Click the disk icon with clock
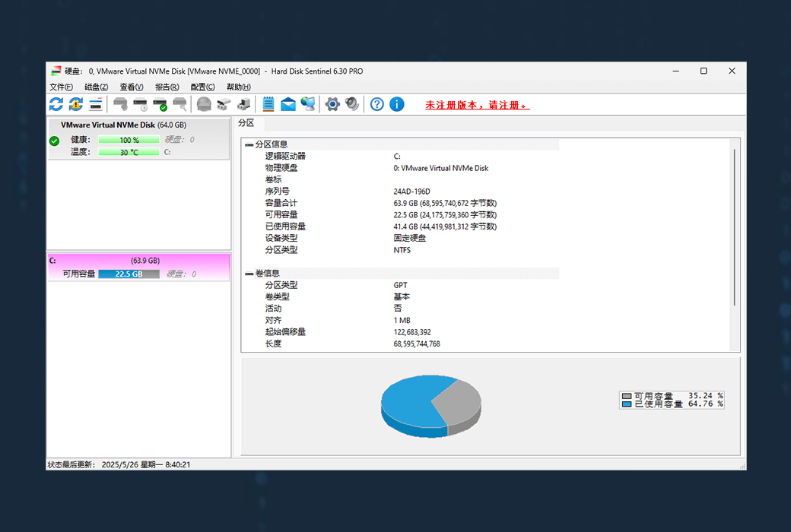 (x=140, y=104)
